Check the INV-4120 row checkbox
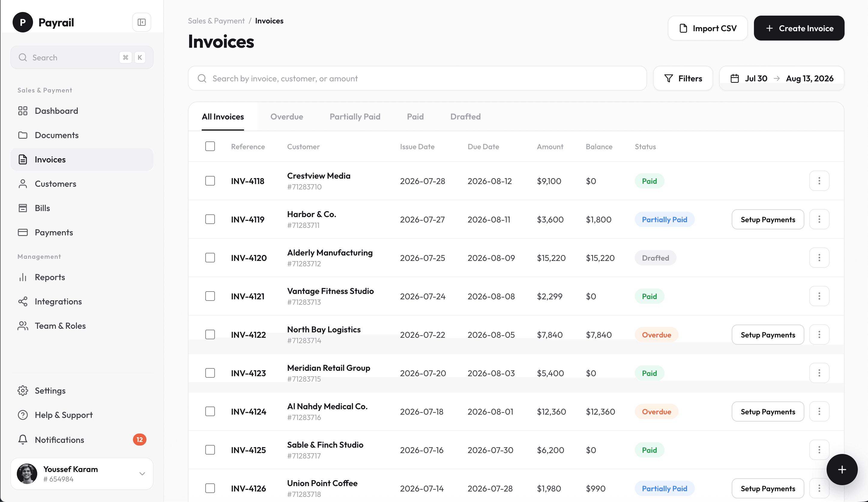Screen dimensions: 868x502 210,258
